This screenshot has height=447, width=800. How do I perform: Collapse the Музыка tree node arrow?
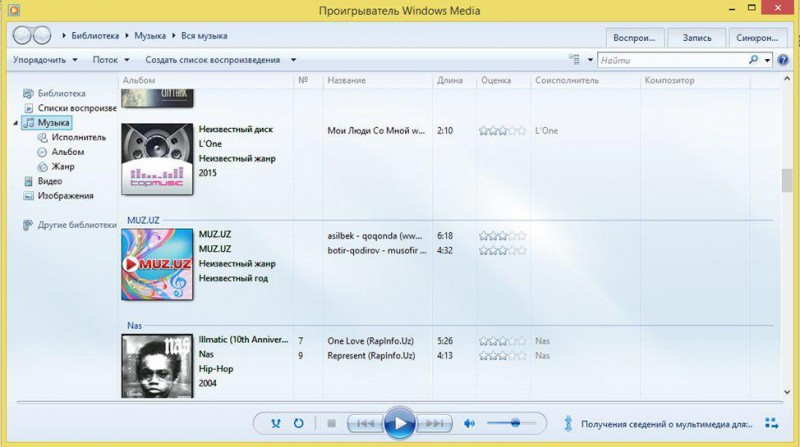click(16, 123)
